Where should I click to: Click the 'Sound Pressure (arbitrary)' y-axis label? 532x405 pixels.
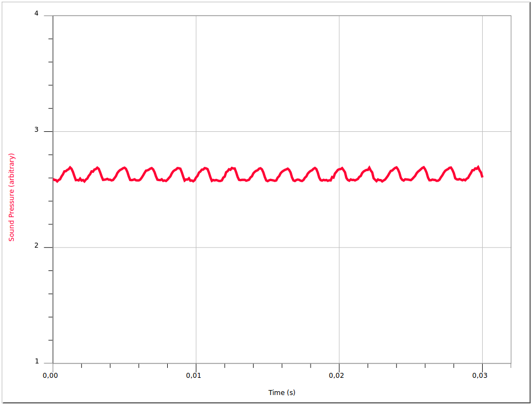tap(11, 197)
